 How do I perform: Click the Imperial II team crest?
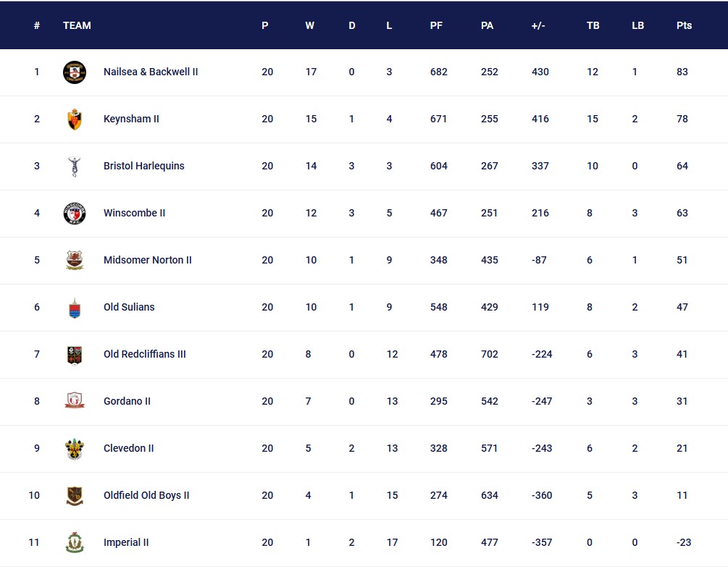[74, 542]
